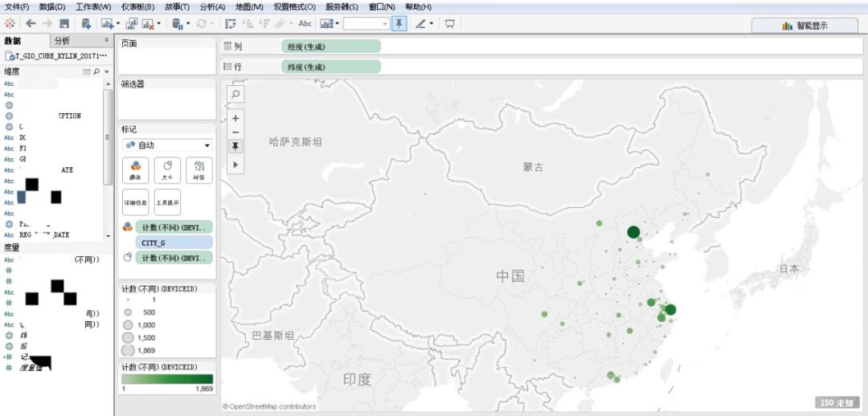Save the workbook with the floppy icon
The height and width of the screenshot is (416, 868).
[64, 24]
